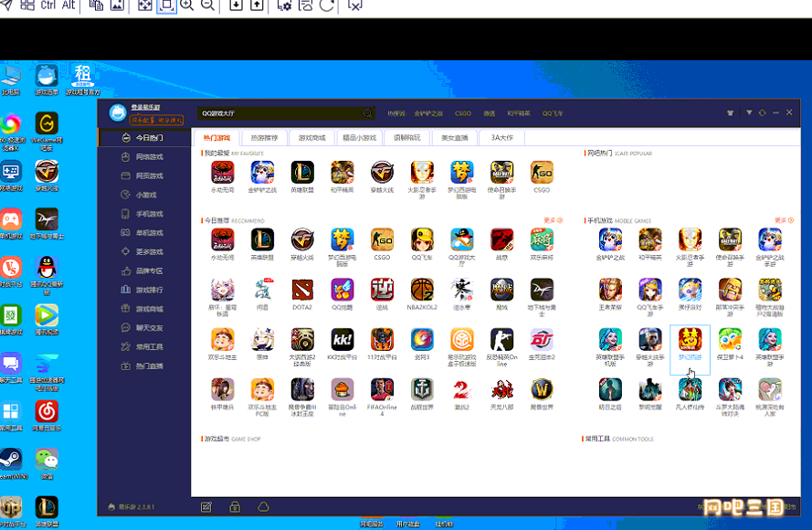Click the 微信 hot search link

point(490,113)
